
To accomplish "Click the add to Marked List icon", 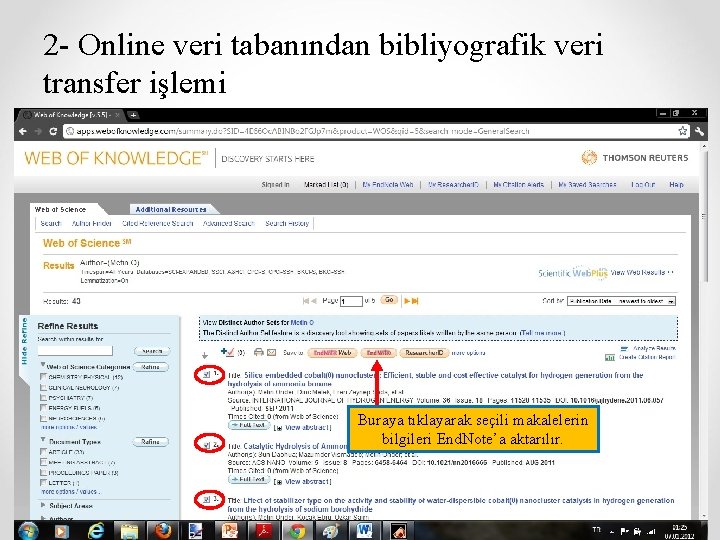I will 227,352.
